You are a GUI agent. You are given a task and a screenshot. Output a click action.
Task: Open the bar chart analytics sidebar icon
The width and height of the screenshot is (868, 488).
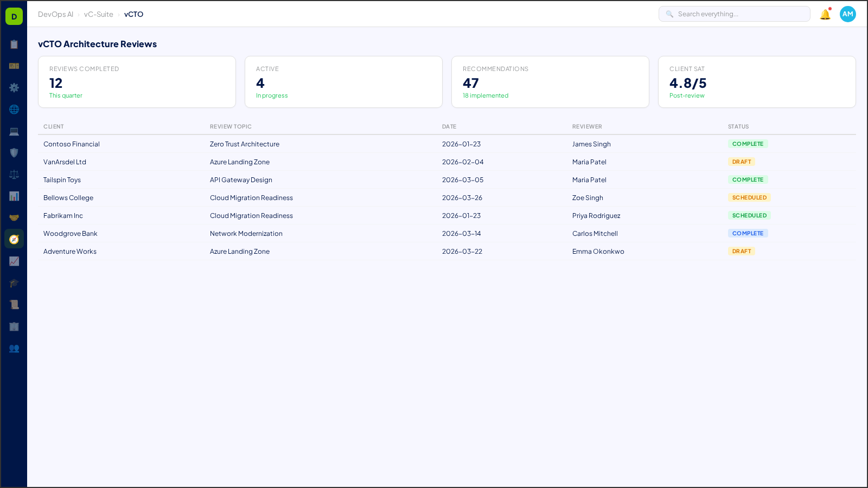click(14, 196)
